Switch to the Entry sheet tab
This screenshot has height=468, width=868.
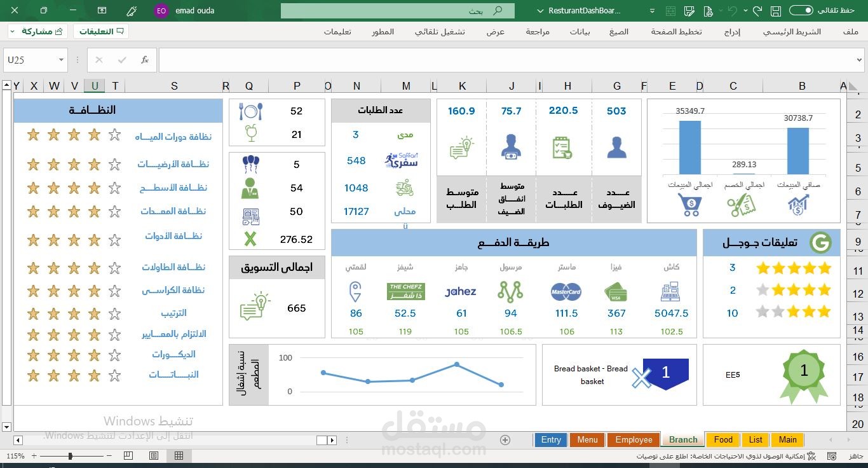[551, 439]
